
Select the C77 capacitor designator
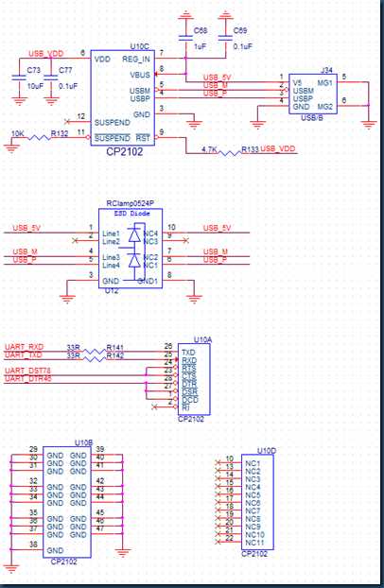click(x=65, y=70)
